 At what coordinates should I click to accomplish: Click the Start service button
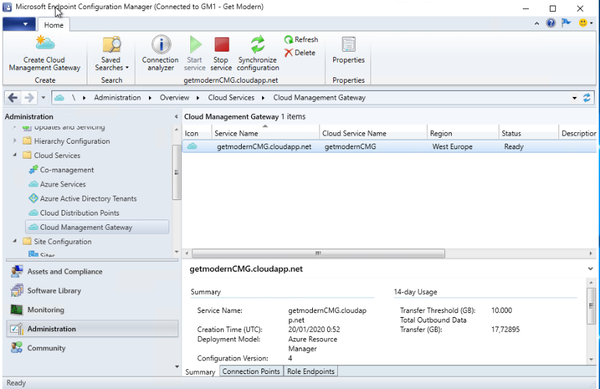point(195,54)
